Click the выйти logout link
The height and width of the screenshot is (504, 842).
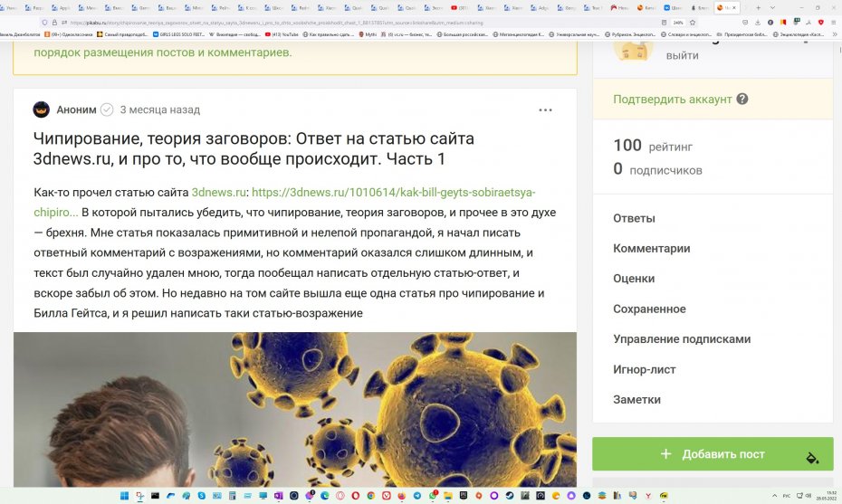click(x=682, y=54)
